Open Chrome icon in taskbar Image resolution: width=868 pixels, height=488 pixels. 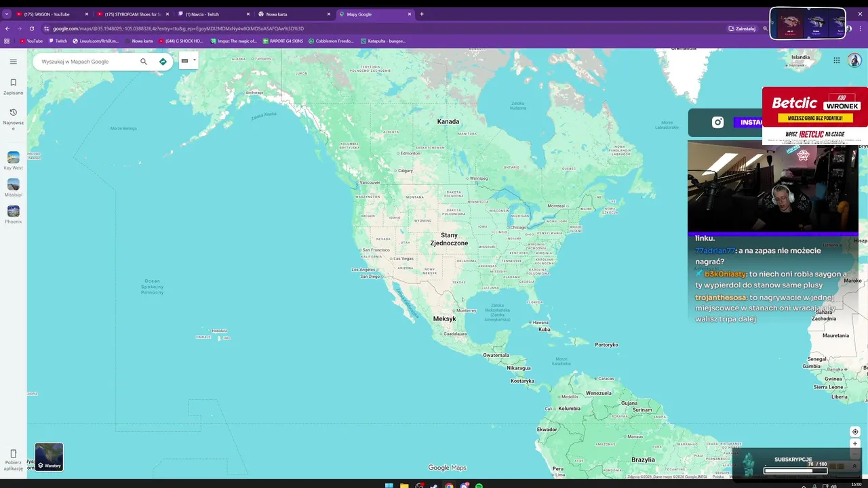coord(449,485)
